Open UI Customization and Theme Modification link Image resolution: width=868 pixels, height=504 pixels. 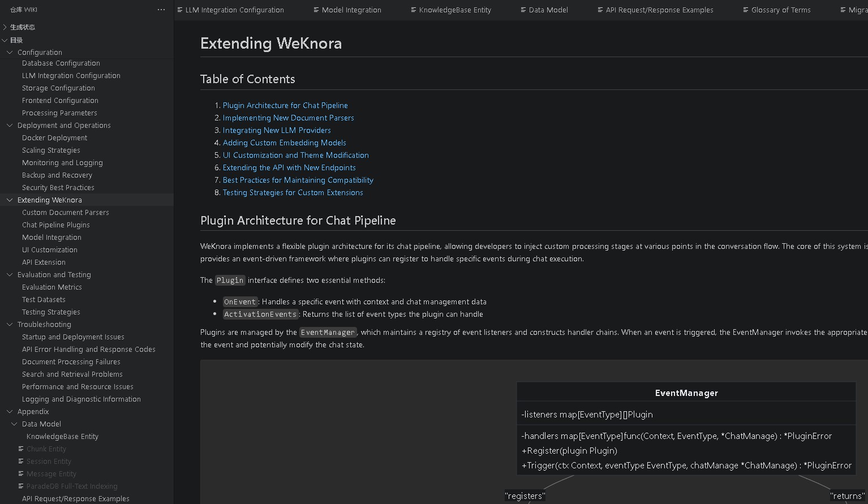pyautogui.click(x=296, y=155)
